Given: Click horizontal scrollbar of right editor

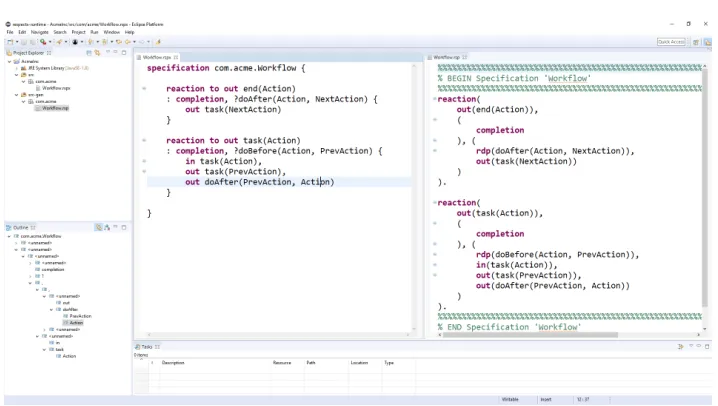Looking at the screenshot, I should click(530, 335).
